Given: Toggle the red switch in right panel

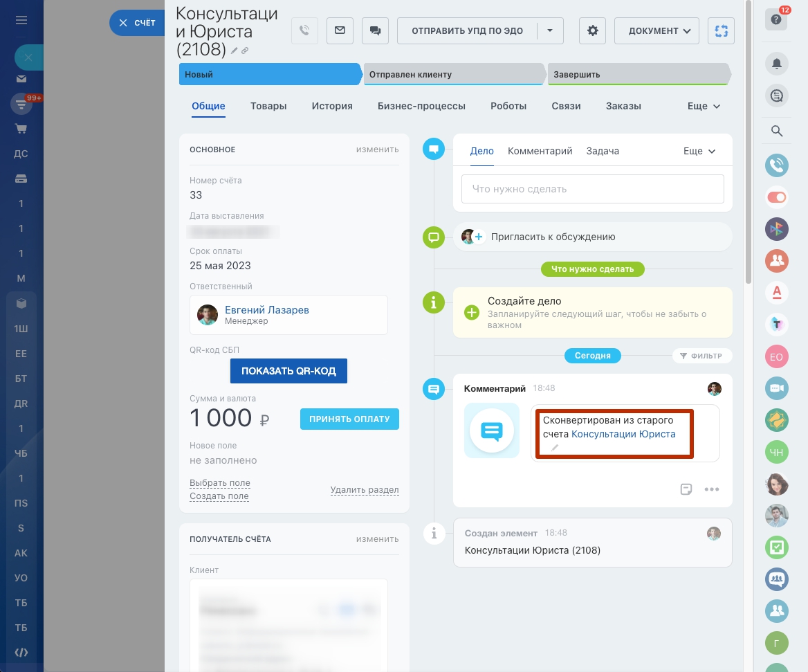Looking at the screenshot, I should pos(777,197).
